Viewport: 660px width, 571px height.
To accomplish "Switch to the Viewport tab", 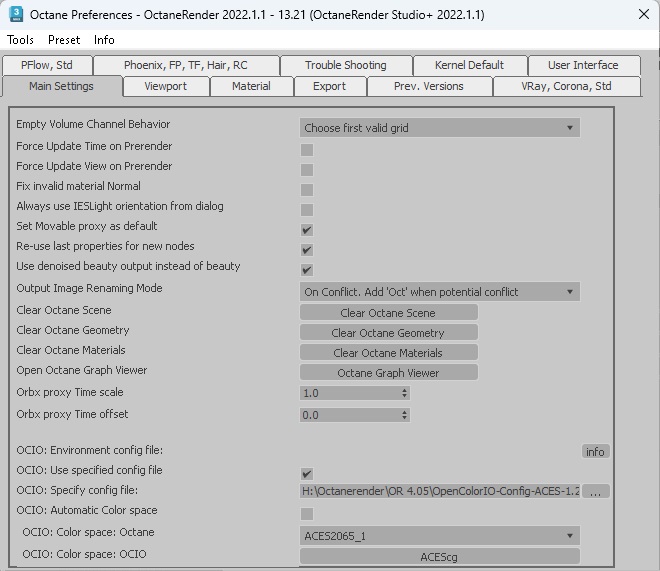I will (x=165, y=86).
